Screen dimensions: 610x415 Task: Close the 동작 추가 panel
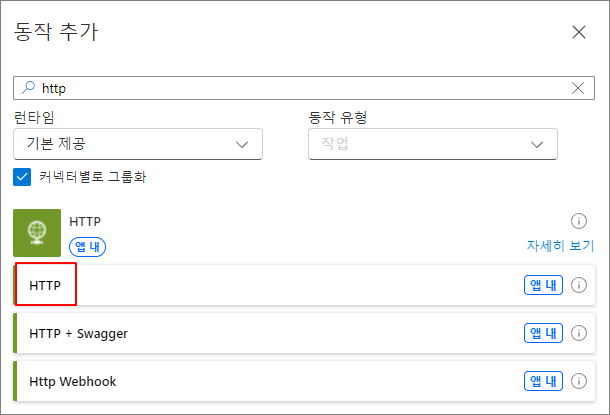coord(579,32)
